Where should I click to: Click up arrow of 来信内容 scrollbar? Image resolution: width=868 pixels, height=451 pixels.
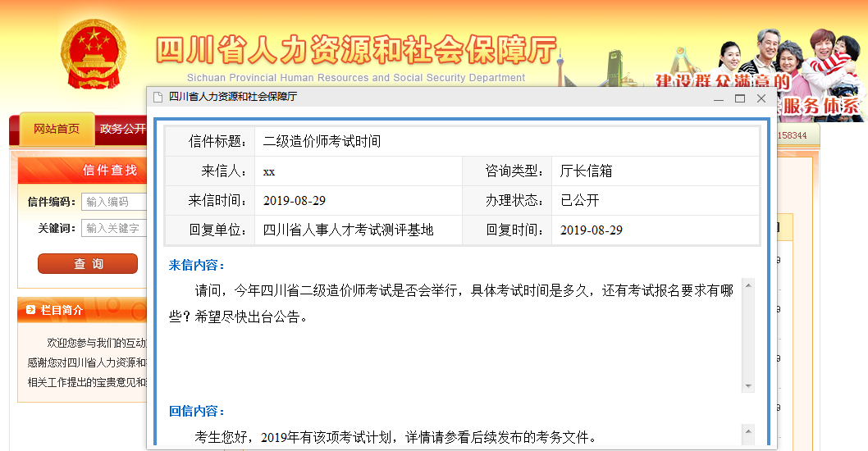point(748,285)
